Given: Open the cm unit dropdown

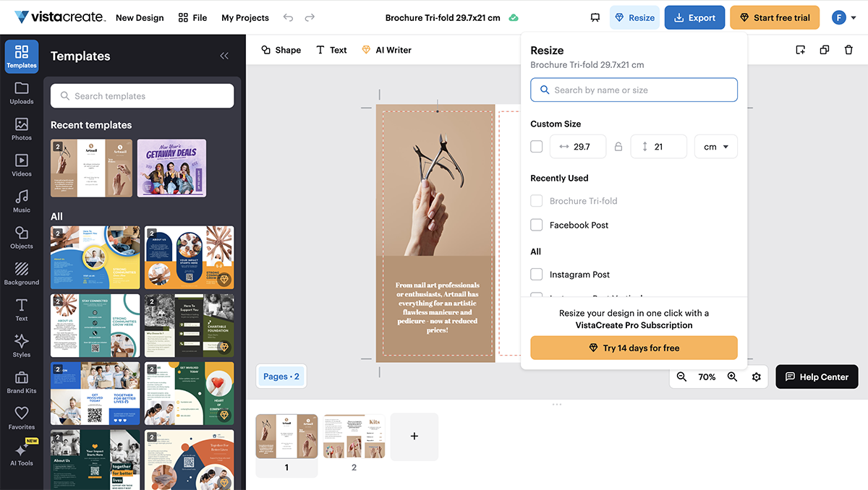Looking at the screenshot, I should tap(715, 146).
